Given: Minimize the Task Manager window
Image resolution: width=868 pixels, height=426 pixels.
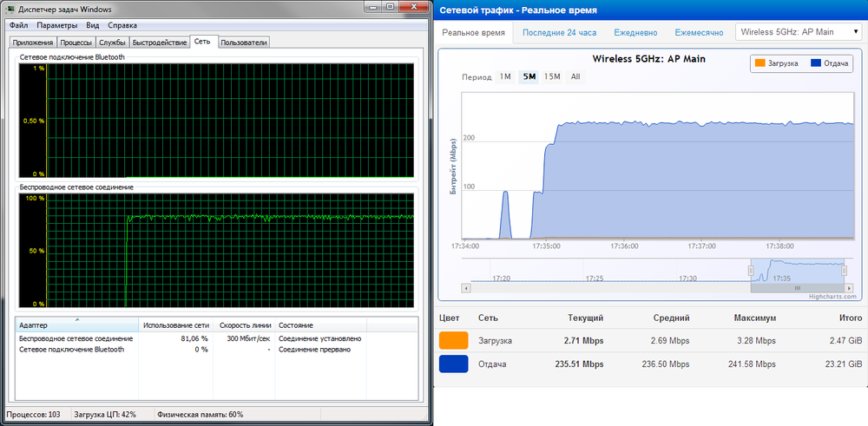Looking at the screenshot, I should pos(373,7).
